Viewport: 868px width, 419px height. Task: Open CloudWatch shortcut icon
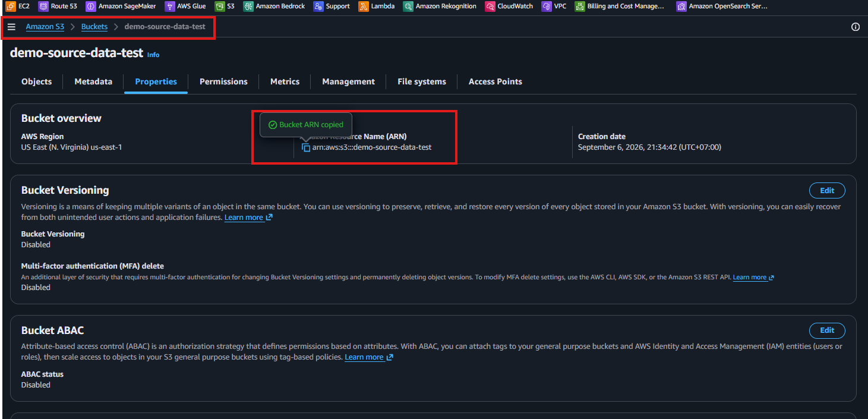[x=490, y=7]
